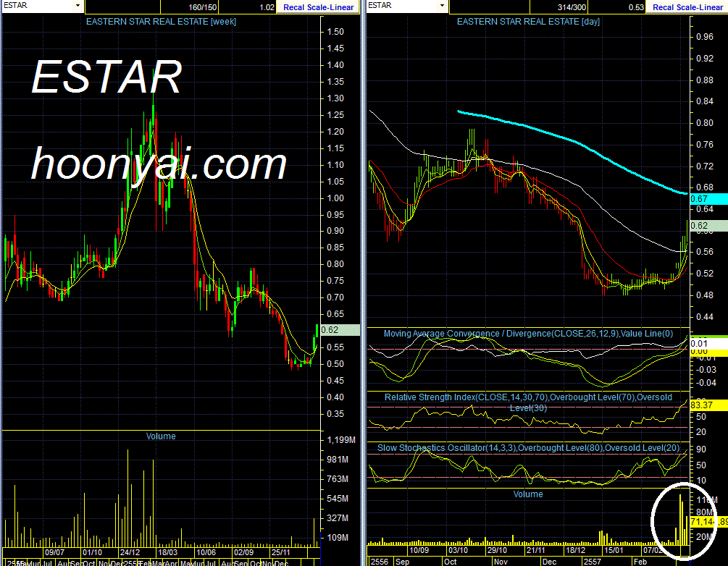
Task: Click the 0.35 price on weekly scale
Action: [x=335, y=414]
